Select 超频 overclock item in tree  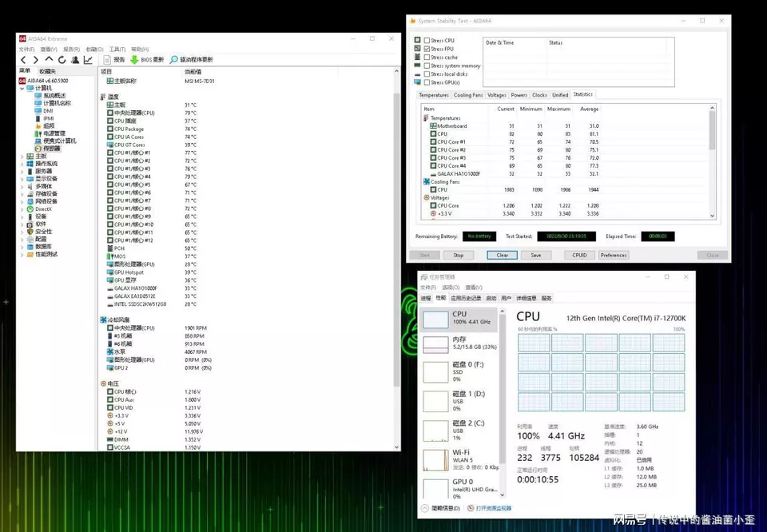[45, 125]
